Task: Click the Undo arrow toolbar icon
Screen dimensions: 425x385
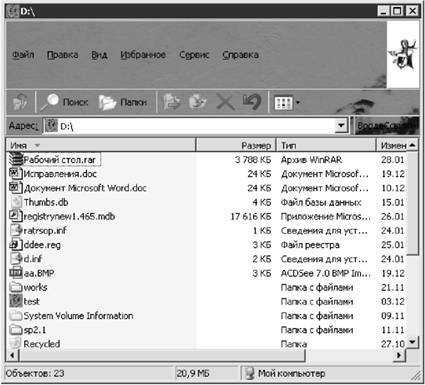Action: (x=252, y=102)
